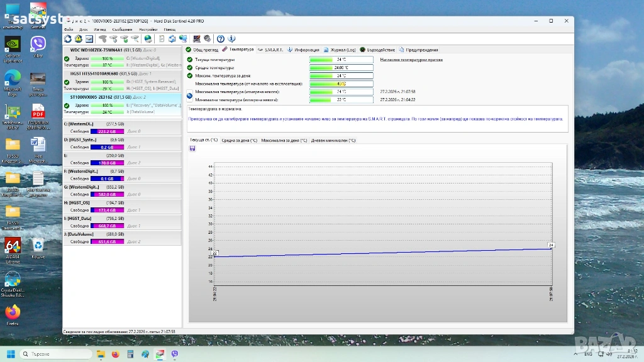Open the Файл menu
Image resolution: width=644 pixels, height=362 pixels.
(x=68, y=30)
